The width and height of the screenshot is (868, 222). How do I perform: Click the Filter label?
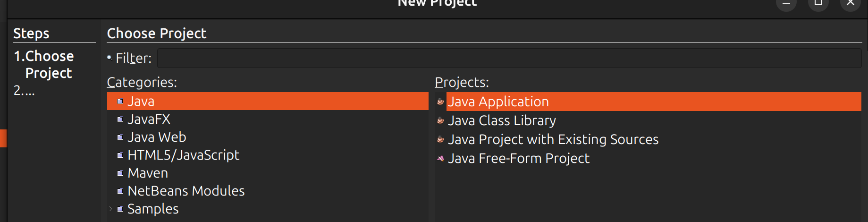134,58
